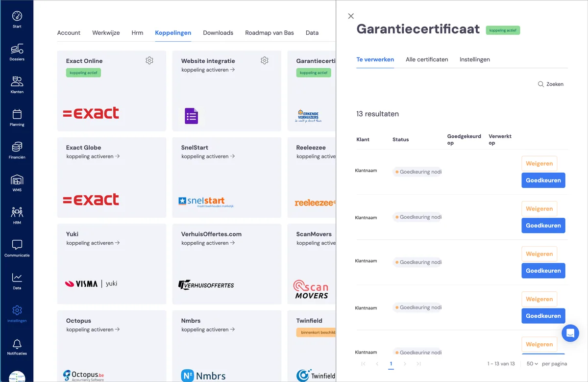The height and width of the screenshot is (382, 588).
Task: Open Data in the sidebar
Action: [17, 281]
